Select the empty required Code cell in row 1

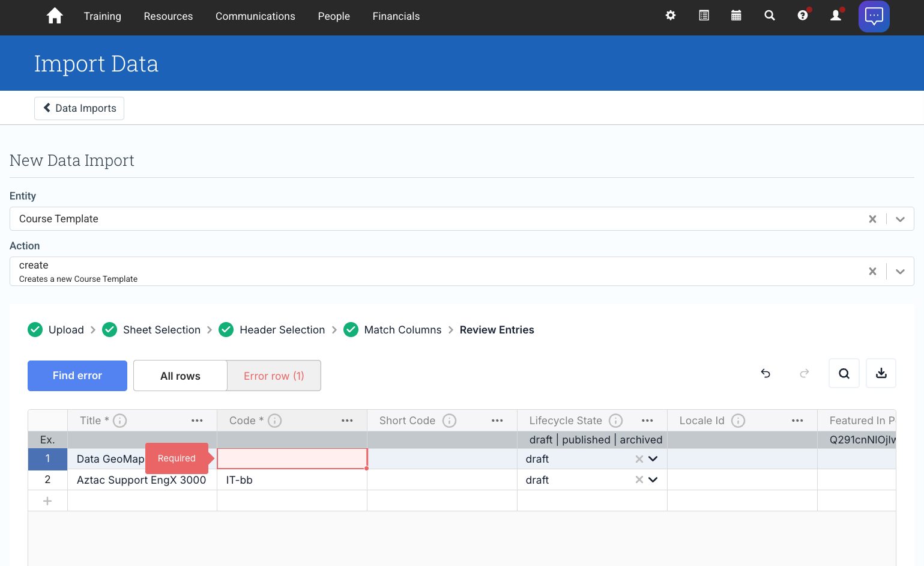292,459
